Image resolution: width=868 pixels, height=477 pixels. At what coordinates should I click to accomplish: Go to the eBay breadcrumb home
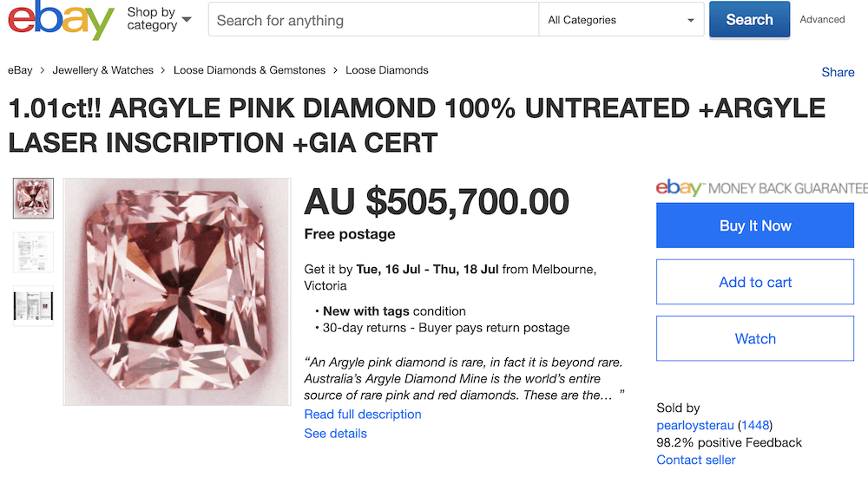point(21,70)
